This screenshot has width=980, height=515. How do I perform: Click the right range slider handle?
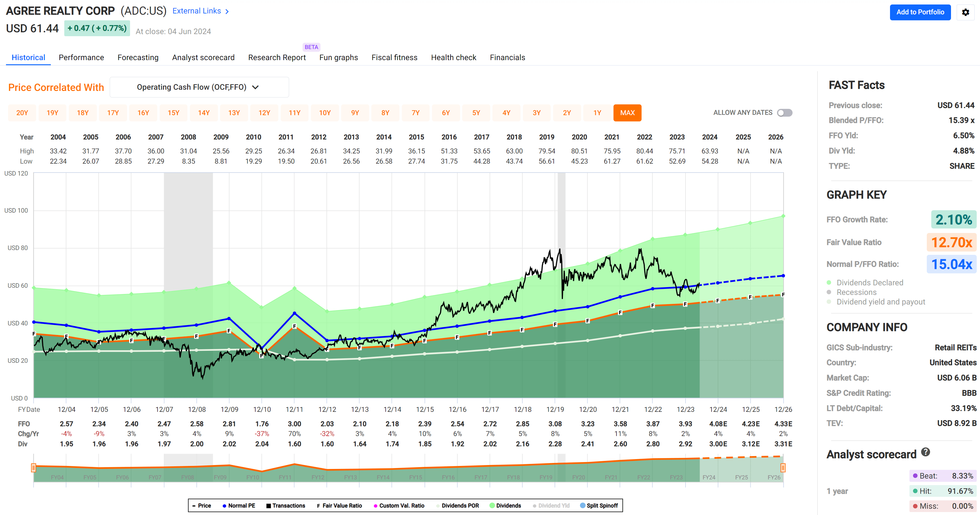(x=783, y=467)
